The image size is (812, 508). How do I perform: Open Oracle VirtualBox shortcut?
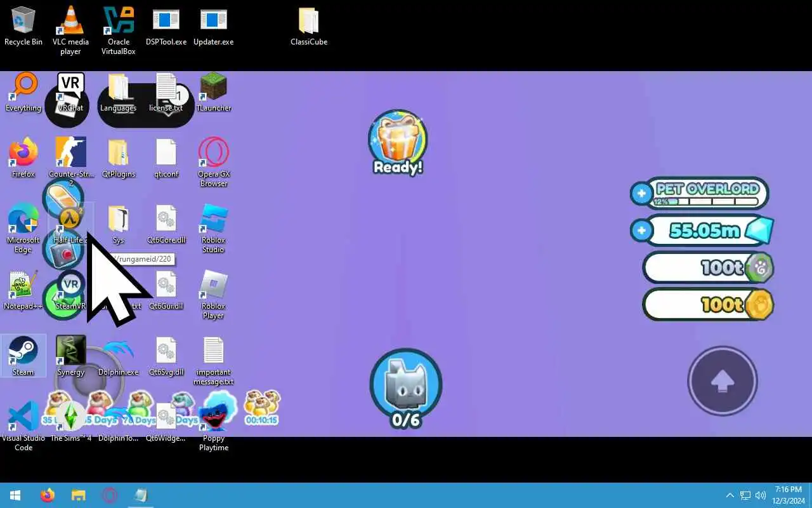[x=119, y=30]
